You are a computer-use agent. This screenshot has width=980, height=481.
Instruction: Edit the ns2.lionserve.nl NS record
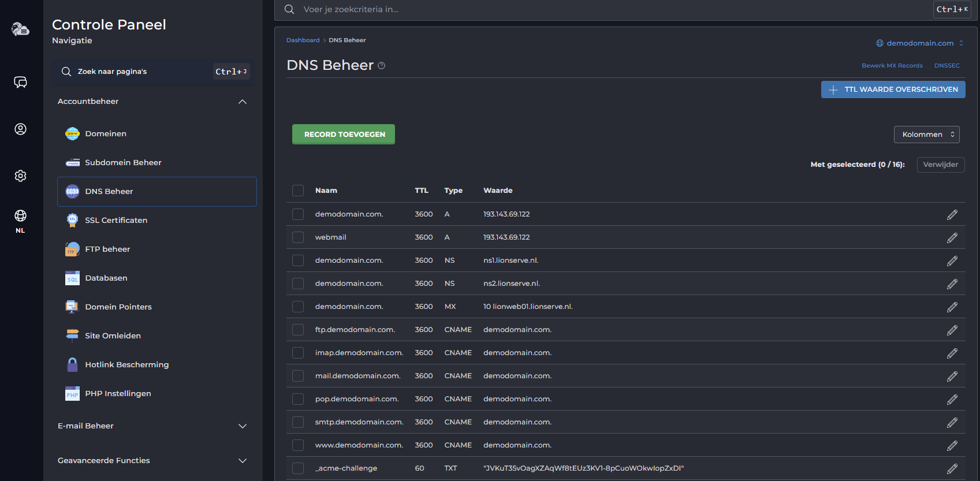click(x=952, y=284)
